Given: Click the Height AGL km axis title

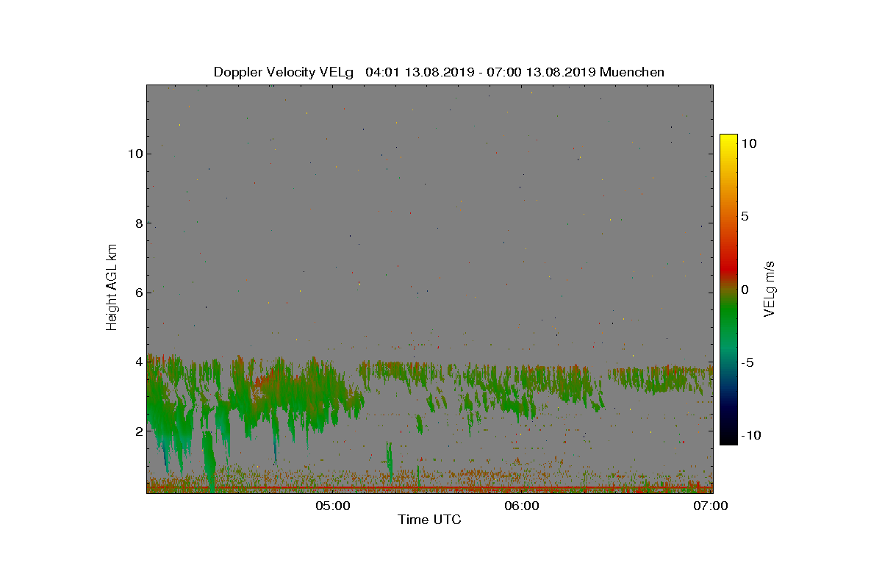Looking at the screenshot, I should coord(112,287).
